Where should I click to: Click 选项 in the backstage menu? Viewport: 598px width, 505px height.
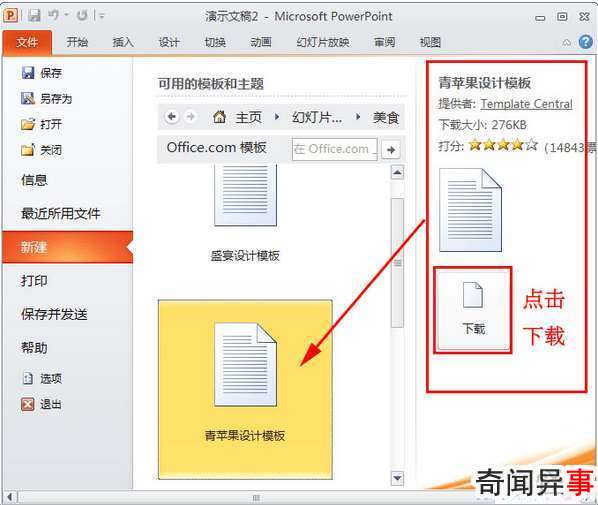[42, 378]
